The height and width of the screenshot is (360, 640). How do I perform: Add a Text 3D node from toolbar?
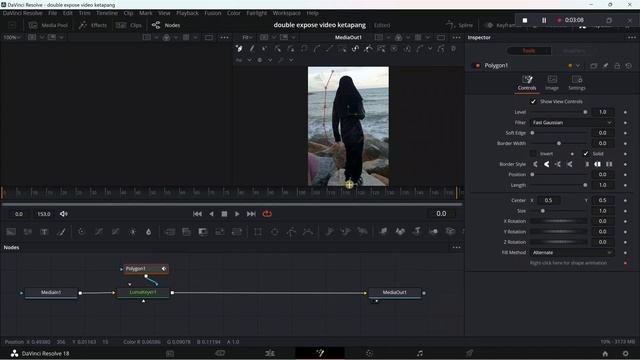[417, 231]
